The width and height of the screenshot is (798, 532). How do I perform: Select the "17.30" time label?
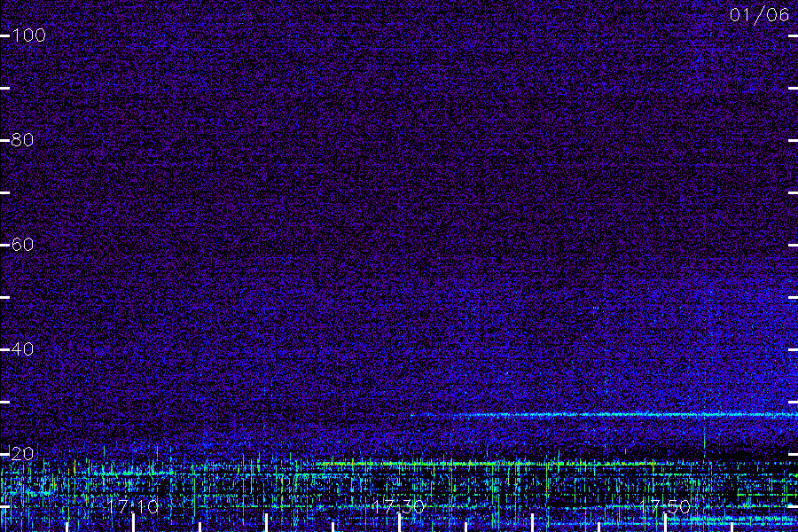[x=398, y=506]
